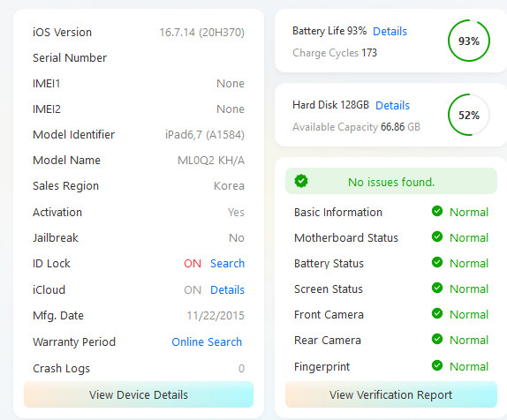Click the Front Camera green check icon
507x420 pixels.
pos(437,313)
